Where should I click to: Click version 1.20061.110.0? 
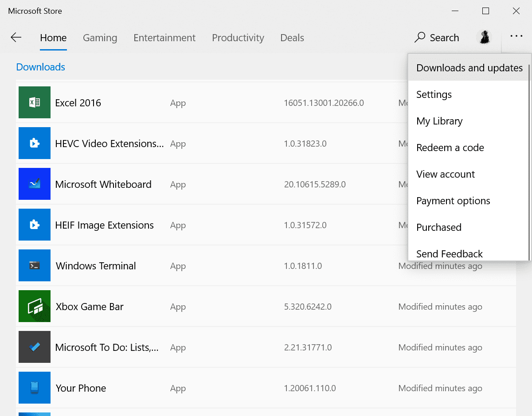pos(310,388)
